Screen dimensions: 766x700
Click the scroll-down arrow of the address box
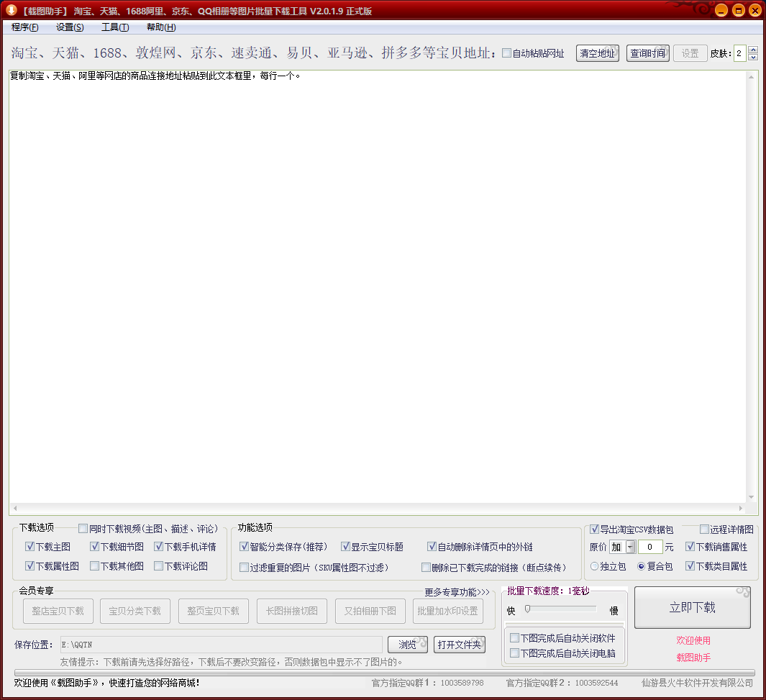752,497
